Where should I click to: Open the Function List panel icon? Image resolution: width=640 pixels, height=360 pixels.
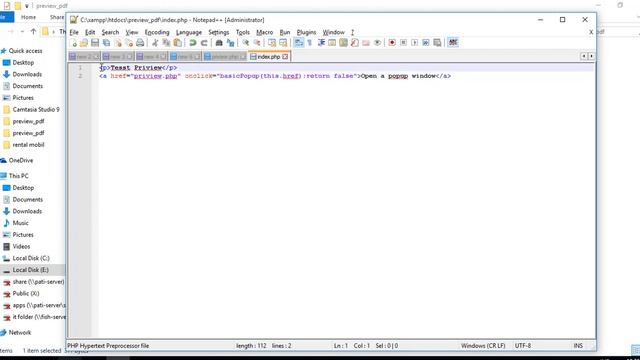point(354,43)
